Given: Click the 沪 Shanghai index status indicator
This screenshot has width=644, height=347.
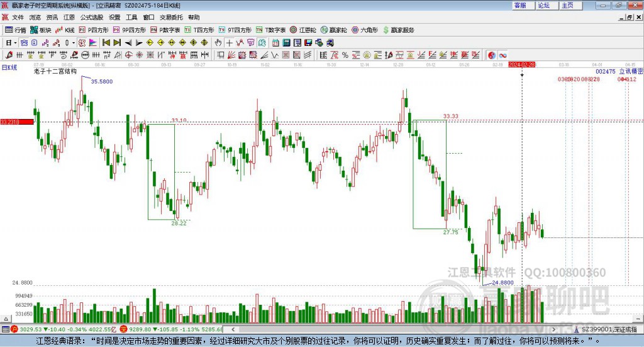Looking at the screenshot, I should click(x=14, y=329).
